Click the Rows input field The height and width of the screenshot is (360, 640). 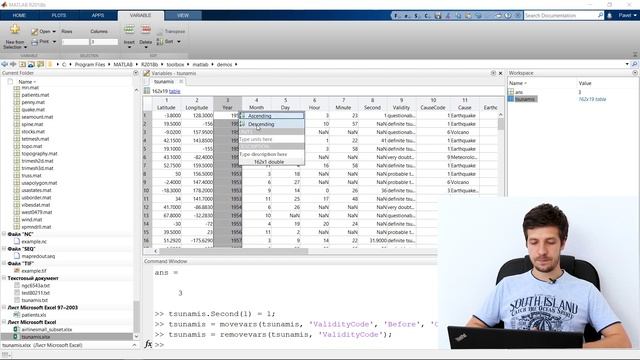(x=75, y=42)
